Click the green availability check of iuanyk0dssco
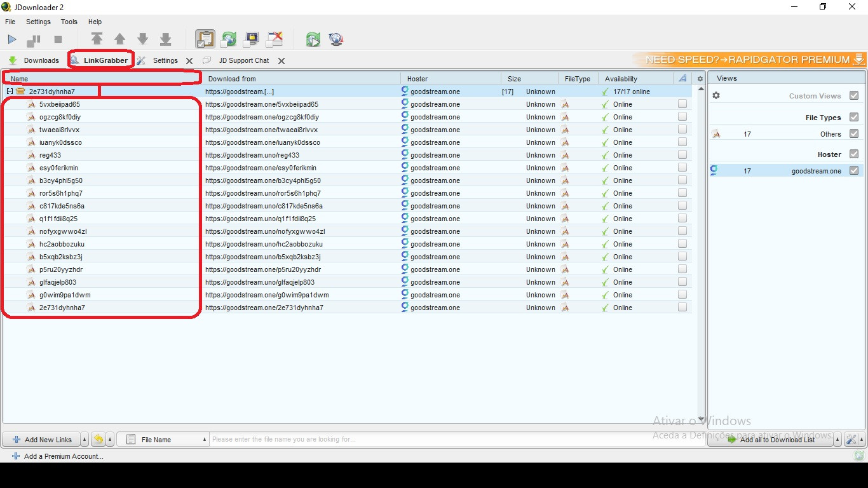This screenshot has height=488, width=868. pyautogui.click(x=605, y=142)
